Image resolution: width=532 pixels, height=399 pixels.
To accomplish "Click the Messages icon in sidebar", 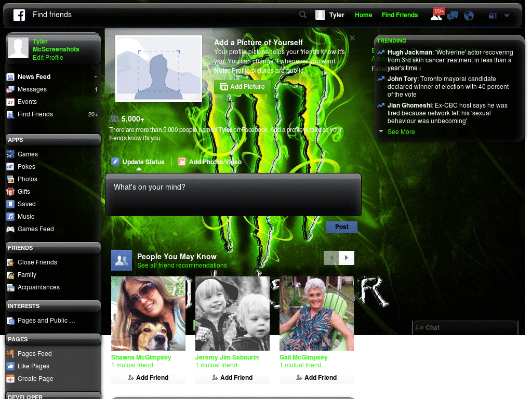I will point(10,89).
